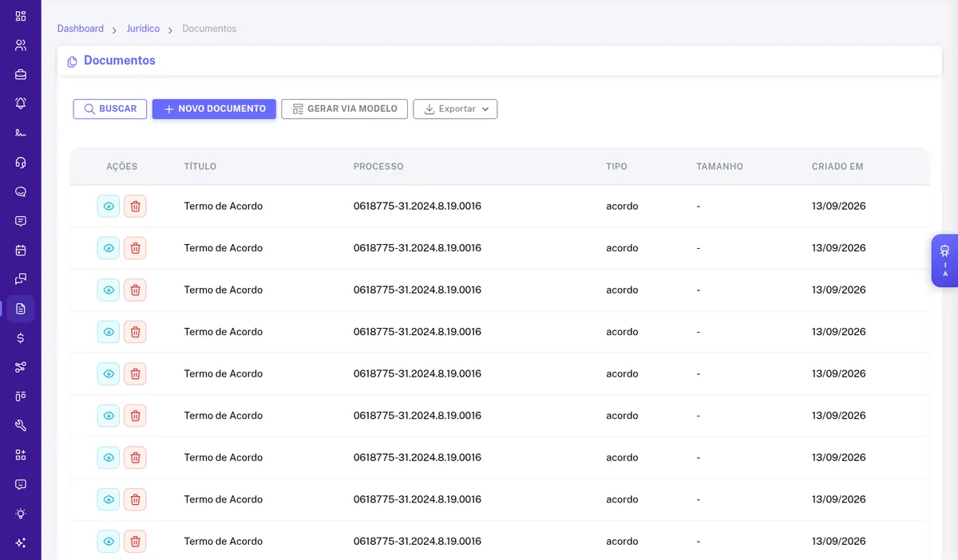Click the lightbulb icon in the sidebar

click(21, 514)
